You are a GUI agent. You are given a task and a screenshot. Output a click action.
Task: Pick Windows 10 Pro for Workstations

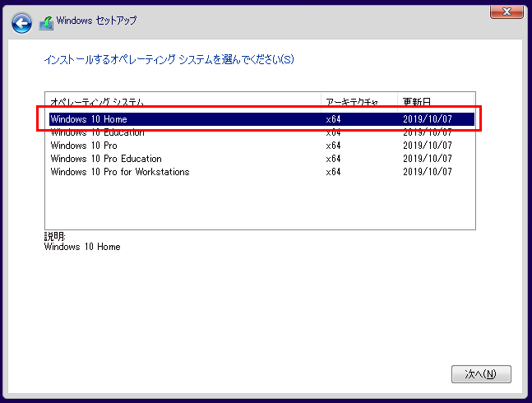point(120,172)
